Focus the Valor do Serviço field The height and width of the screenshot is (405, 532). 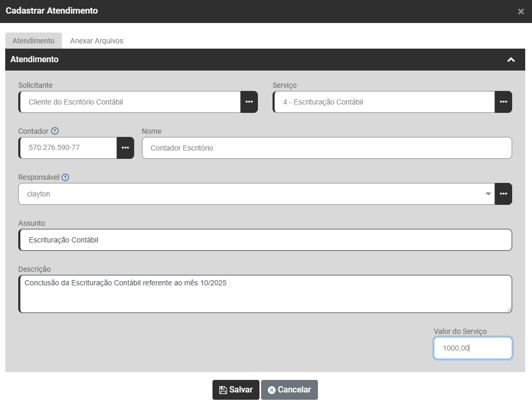(x=472, y=348)
